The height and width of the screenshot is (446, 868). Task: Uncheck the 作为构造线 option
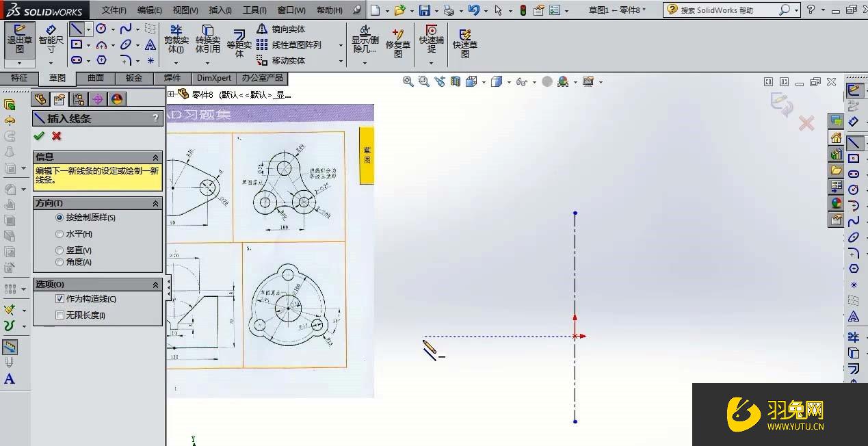[60, 299]
